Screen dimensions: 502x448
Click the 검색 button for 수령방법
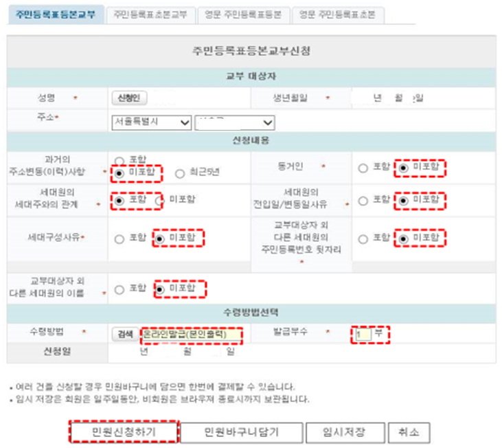(124, 334)
